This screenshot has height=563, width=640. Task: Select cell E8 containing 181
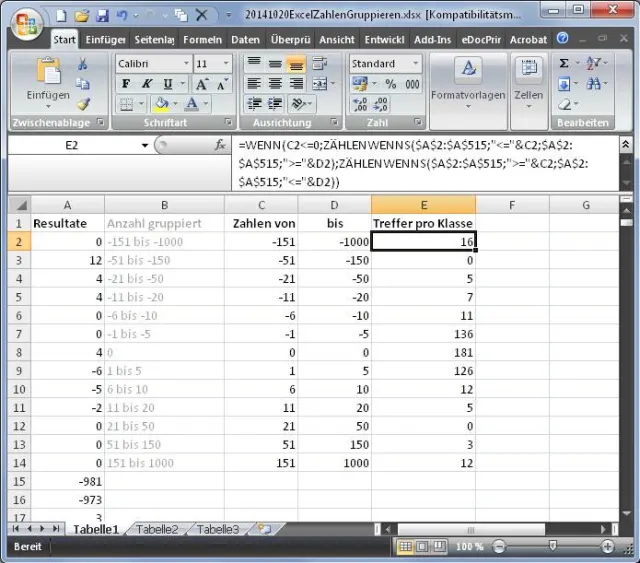[423, 353]
